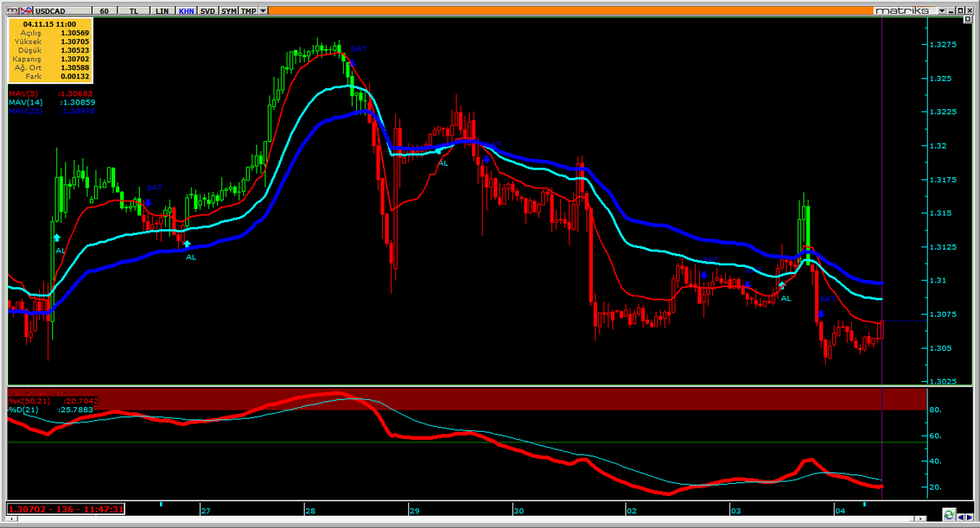Viewport: 980px width, 528px height.
Task: Click the Yüksek 1.30705 value row
Action: click(x=50, y=41)
